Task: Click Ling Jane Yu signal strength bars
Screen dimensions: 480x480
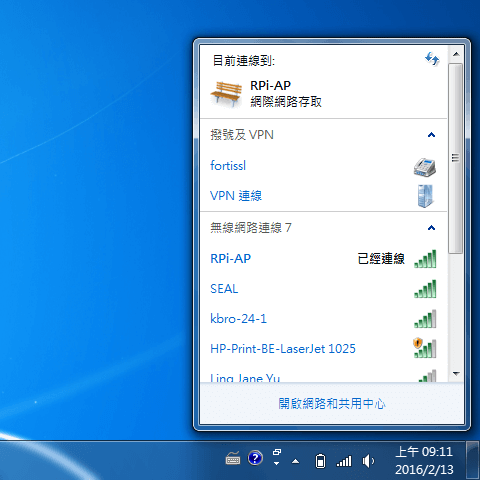Action: pos(427,376)
